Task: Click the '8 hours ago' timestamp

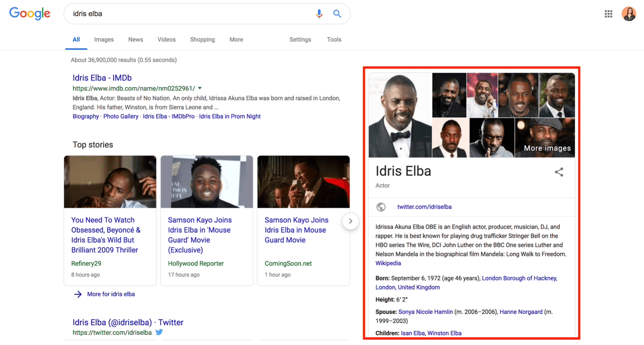Action: (x=86, y=274)
